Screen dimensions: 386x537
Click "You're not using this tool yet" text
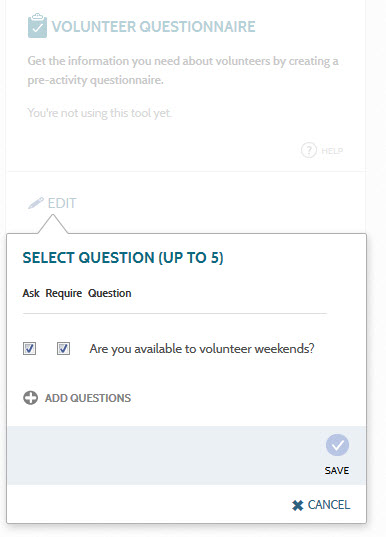[x=99, y=113]
